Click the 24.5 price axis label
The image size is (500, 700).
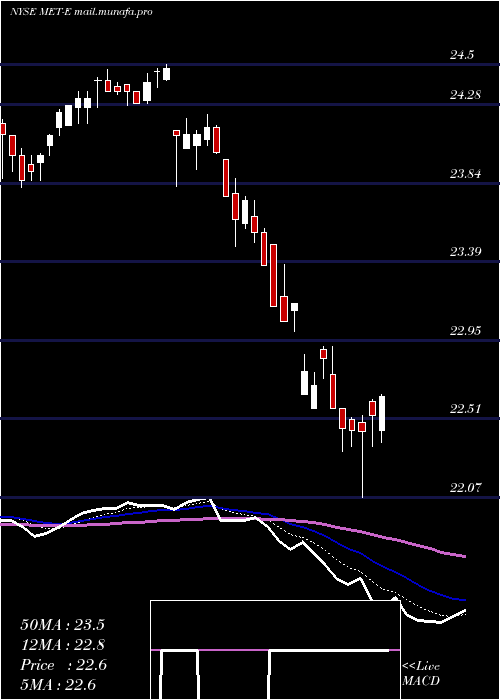tap(462, 55)
